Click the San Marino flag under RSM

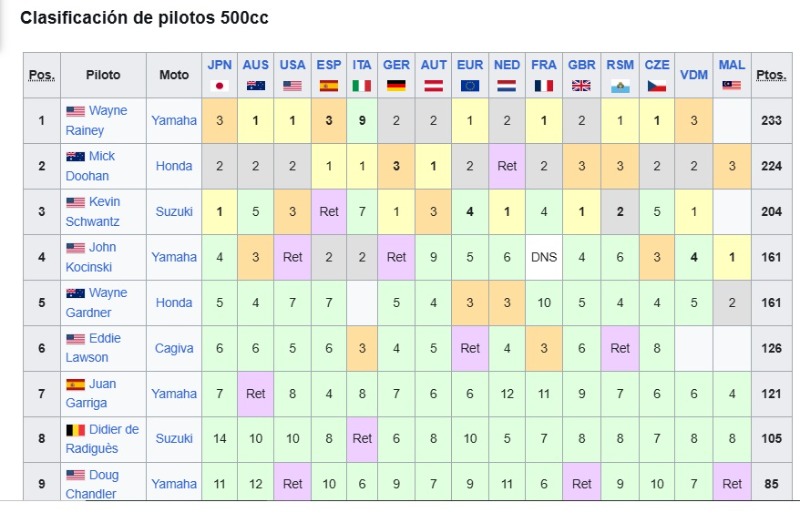pos(620,86)
